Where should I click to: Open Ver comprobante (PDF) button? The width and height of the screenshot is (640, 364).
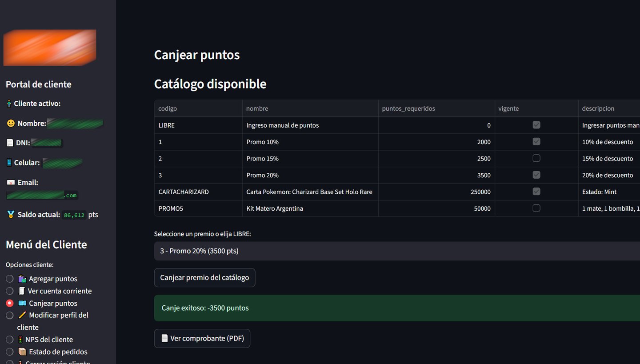point(202,338)
